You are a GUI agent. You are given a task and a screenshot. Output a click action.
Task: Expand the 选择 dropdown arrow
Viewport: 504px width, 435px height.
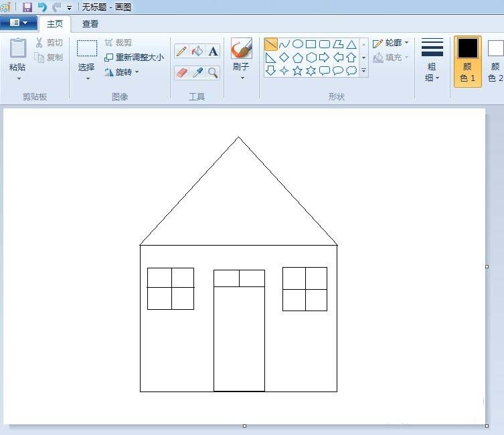tap(88, 79)
